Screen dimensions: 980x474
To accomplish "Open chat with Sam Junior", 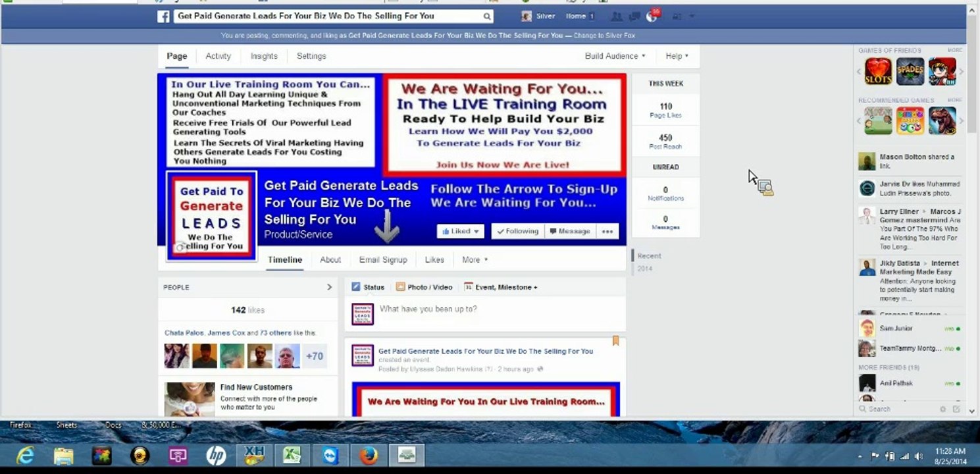I will pos(910,329).
